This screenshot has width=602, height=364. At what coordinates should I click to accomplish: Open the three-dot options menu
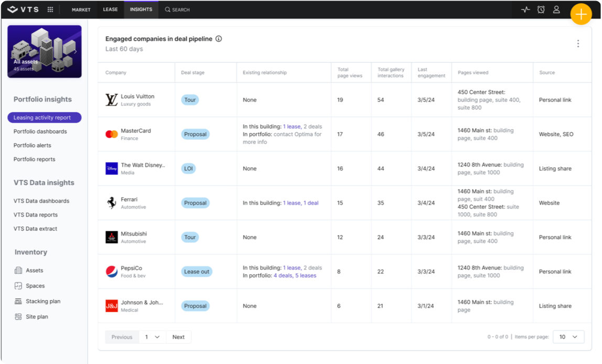[x=578, y=44]
